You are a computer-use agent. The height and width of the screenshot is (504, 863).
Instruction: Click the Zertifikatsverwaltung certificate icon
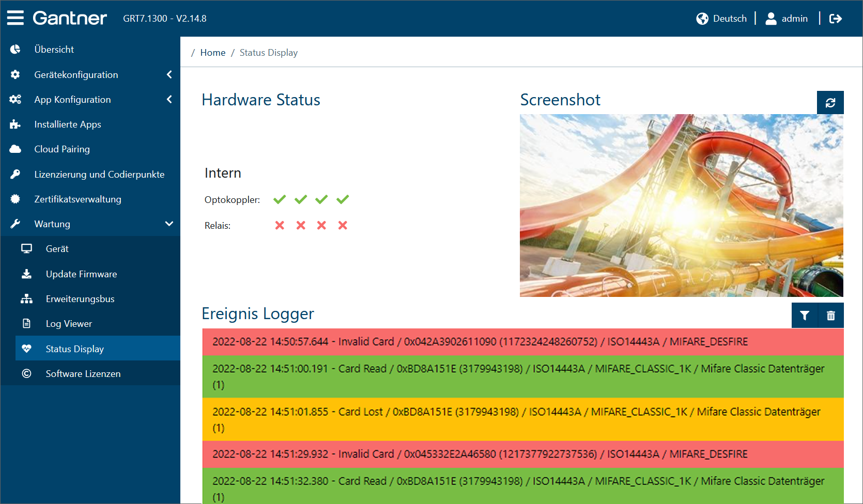pyautogui.click(x=16, y=199)
